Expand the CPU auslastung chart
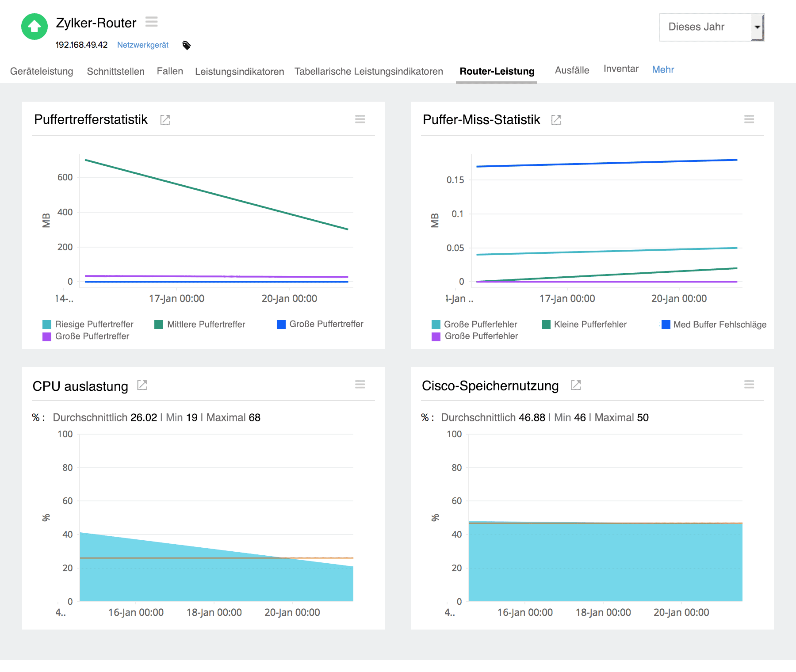796x672 pixels. click(x=142, y=385)
